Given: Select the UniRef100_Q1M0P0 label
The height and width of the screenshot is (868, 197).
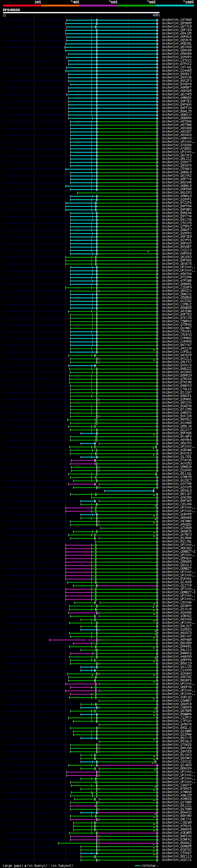Looking at the screenshot, I should 176,57.
